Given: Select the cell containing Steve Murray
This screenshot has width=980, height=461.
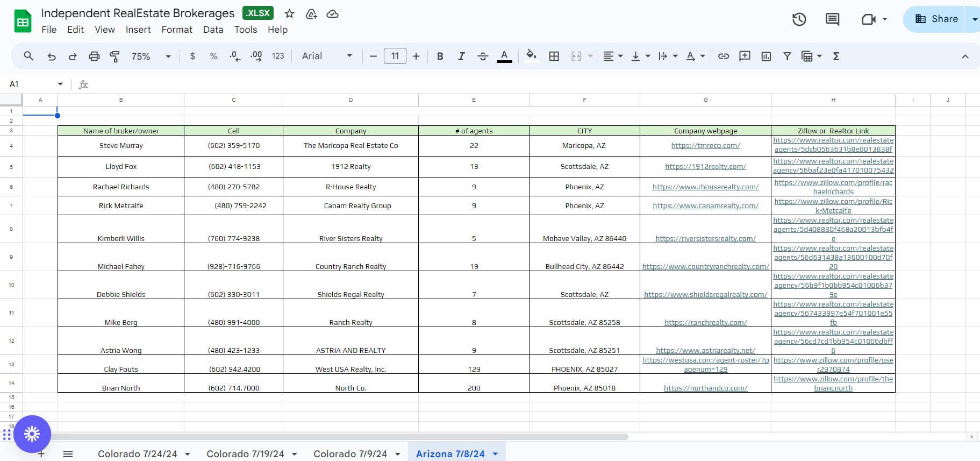Looking at the screenshot, I should 121,146.
